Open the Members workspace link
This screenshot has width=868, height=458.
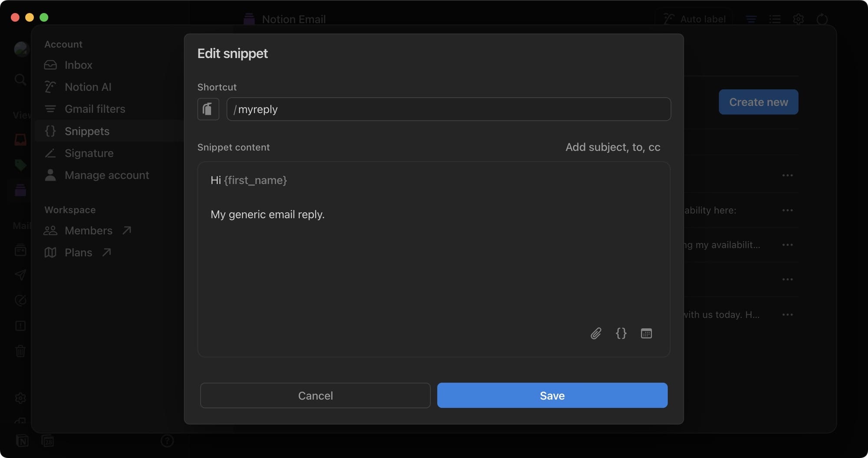pyautogui.click(x=87, y=230)
